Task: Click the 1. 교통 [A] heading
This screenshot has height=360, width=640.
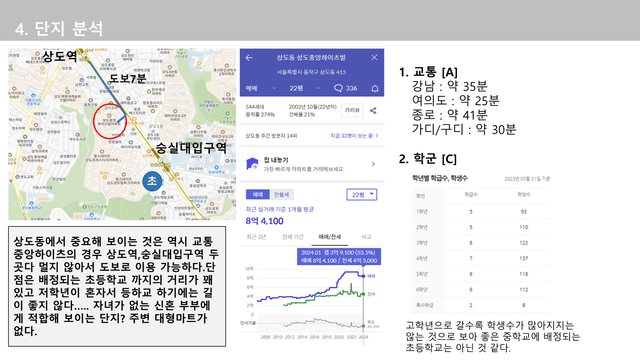Action: pos(428,72)
